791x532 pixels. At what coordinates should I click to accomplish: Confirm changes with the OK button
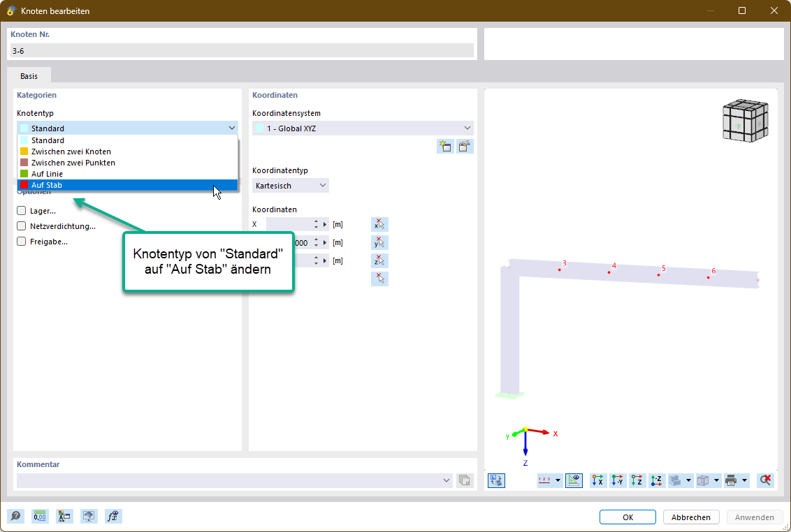point(627,517)
